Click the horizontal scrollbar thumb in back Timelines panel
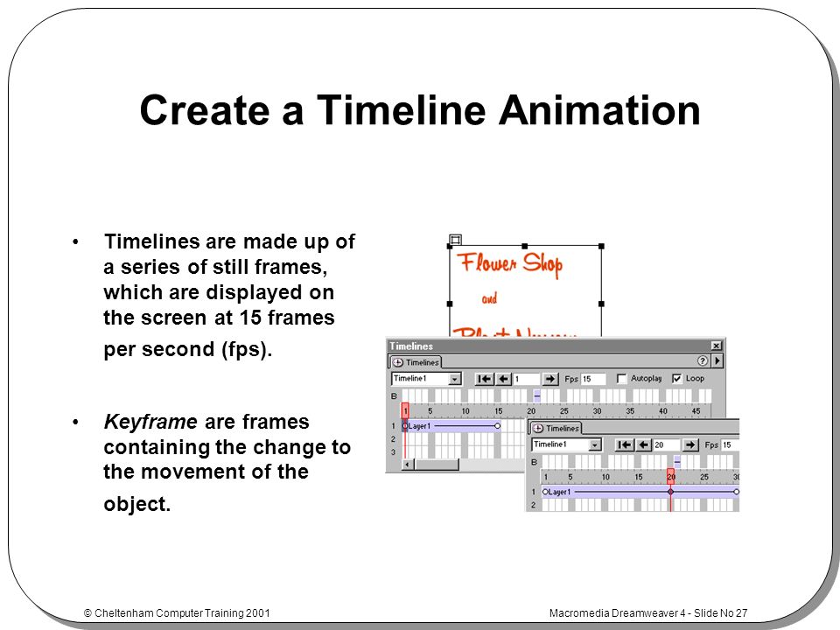Image resolution: width=840 pixels, height=630 pixels. [x=437, y=464]
